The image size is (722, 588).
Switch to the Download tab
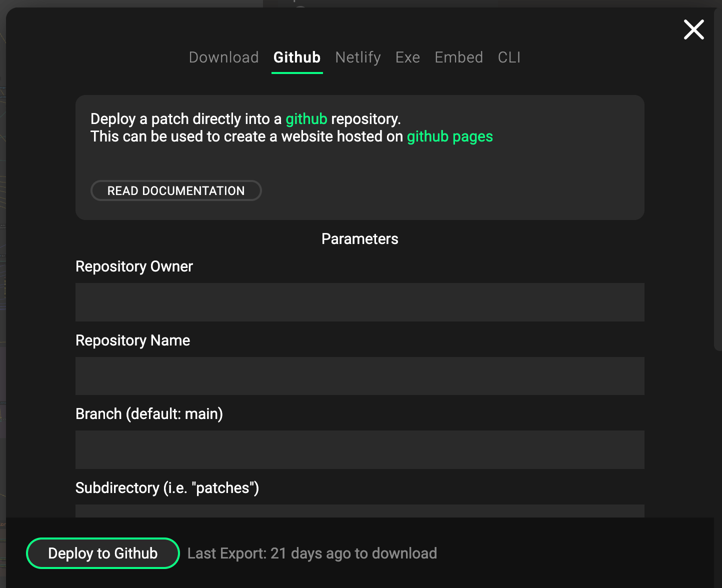(223, 57)
